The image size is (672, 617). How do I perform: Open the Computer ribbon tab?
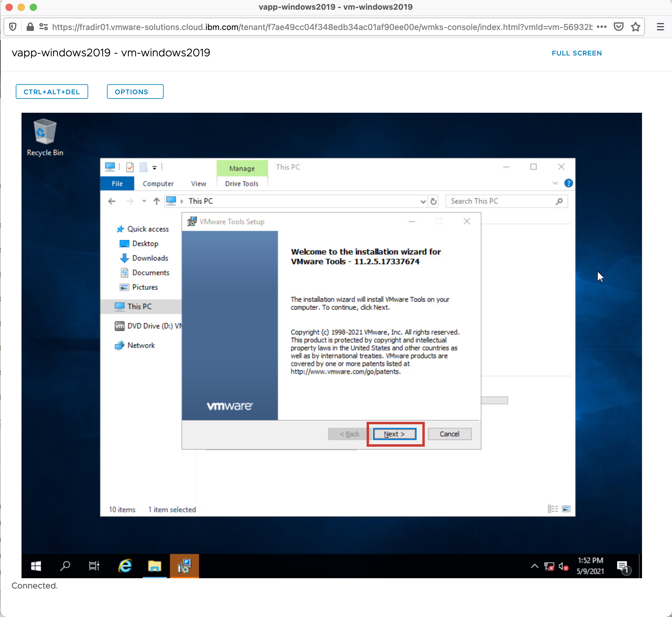click(158, 184)
